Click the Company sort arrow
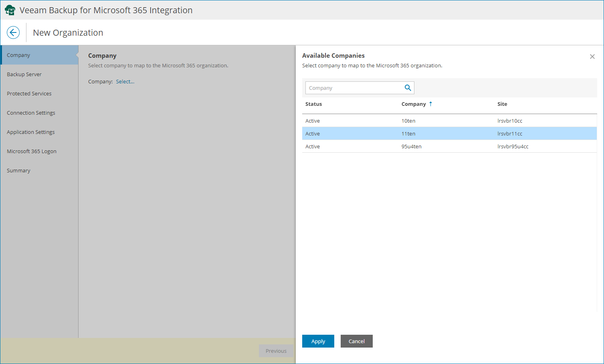Image resolution: width=604 pixels, height=364 pixels. tap(430, 104)
